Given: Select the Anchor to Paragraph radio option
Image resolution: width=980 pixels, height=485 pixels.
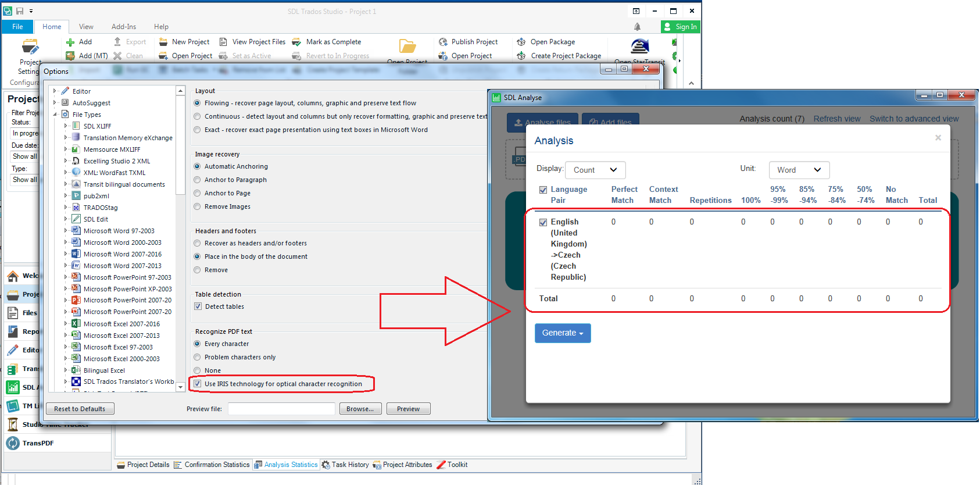Looking at the screenshot, I should 198,180.
